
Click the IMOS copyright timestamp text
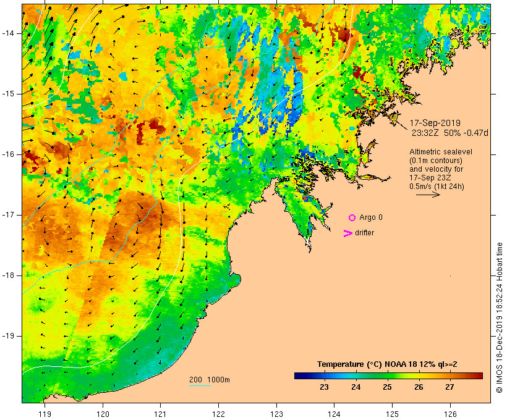pyautogui.click(x=499, y=317)
